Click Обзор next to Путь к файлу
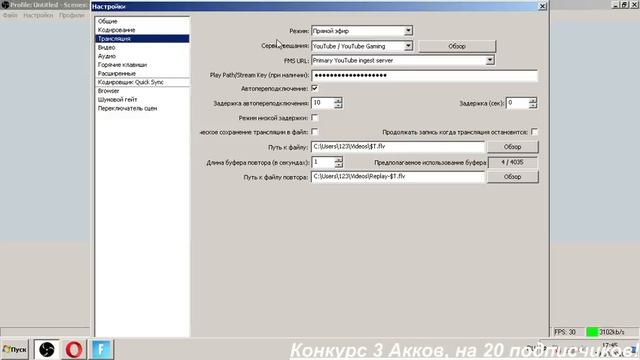 [x=512, y=147]
